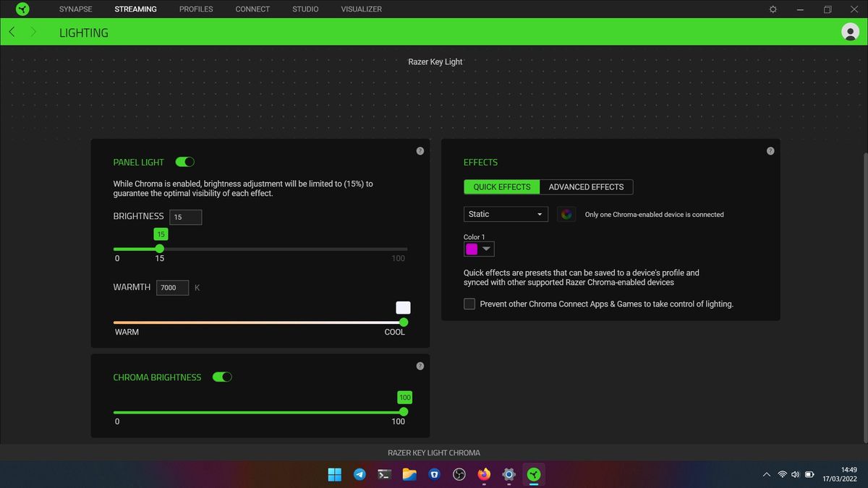Turn off the Chroma Brightness toggle
Screen dimensions: 868x488
coord(223,377)
